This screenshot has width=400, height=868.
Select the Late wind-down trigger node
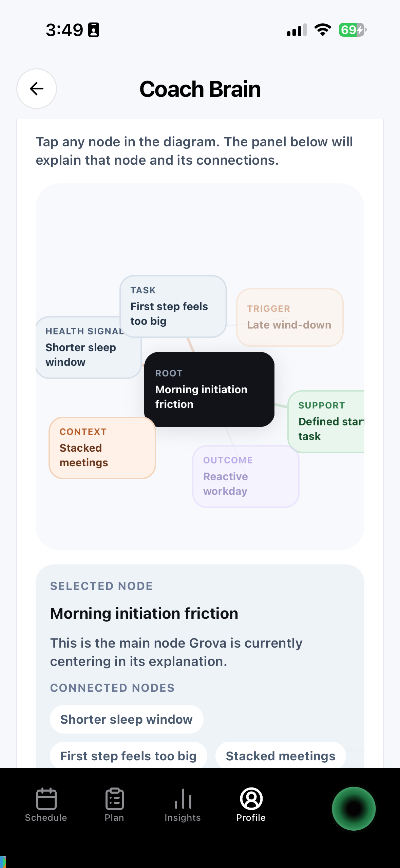tap(290, 317)
